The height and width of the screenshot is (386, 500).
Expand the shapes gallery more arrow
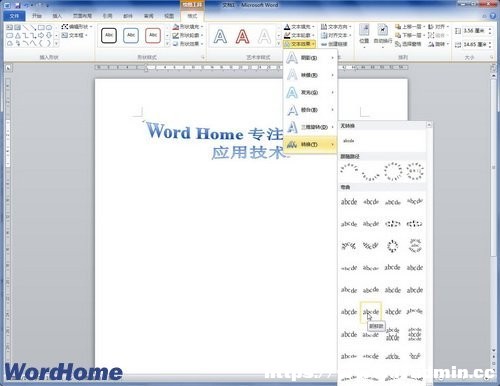click(56, 44)
